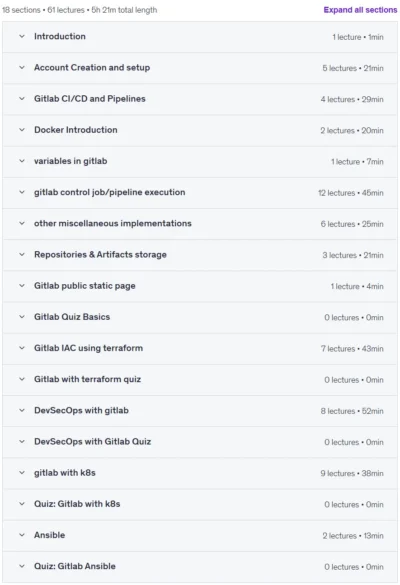The image size is (400, 585).
Task: Select the DevSecOps with Gitlab Quiz row
Action: [x=200, y=442]
